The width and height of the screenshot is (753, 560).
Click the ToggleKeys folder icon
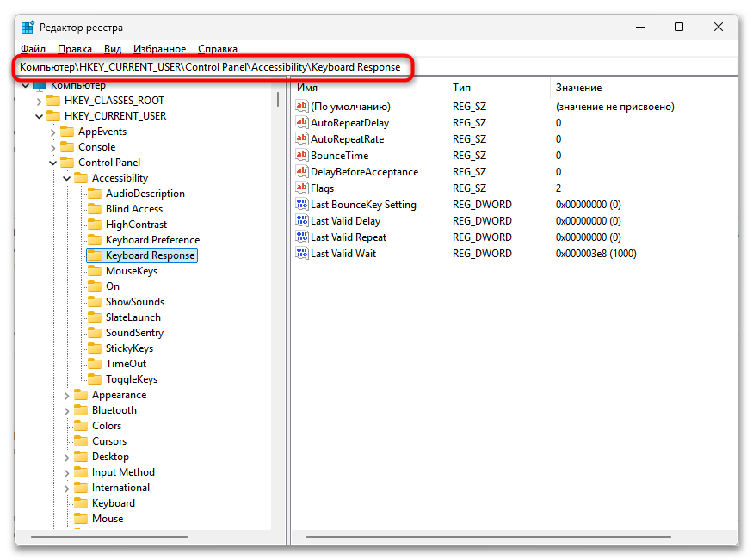(x=95, y=379)
